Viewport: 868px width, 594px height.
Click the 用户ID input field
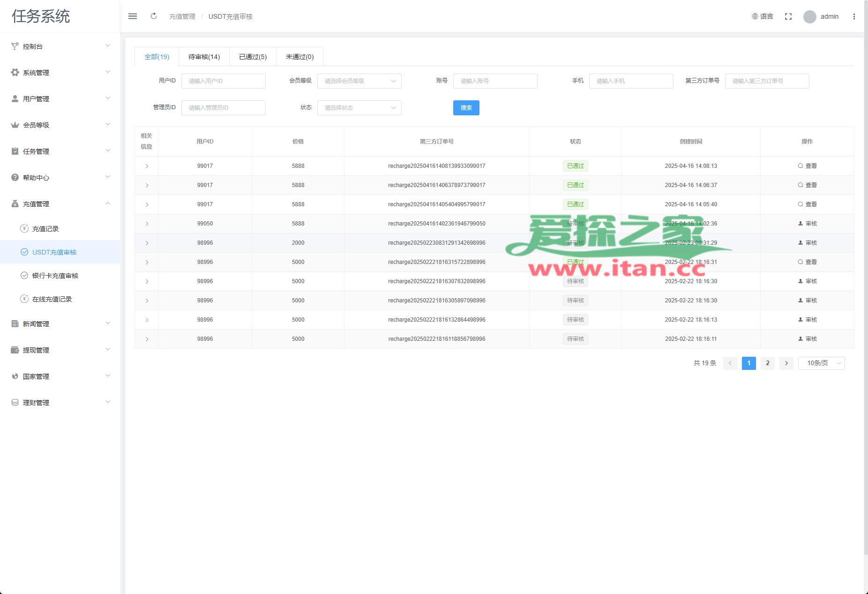tap(223, 81)
